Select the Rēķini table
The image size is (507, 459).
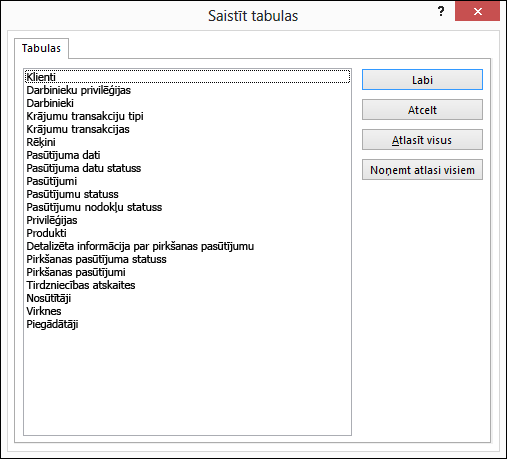pyautogui.click(x=188, y=142)
